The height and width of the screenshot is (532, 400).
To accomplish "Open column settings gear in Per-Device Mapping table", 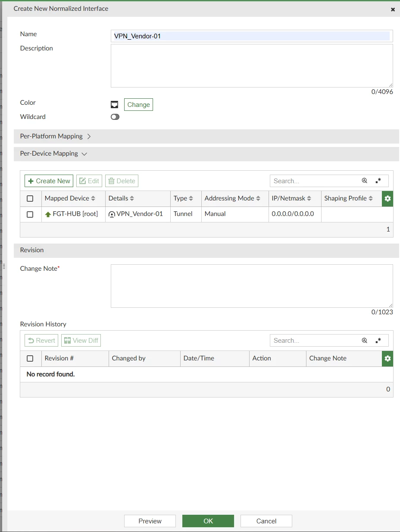I will [387, 198].
